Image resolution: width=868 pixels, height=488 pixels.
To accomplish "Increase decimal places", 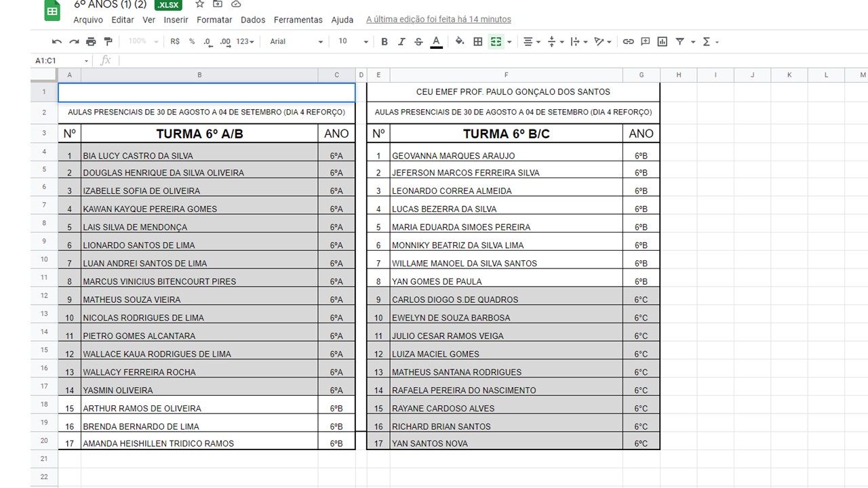I will (x=225, y=42).
